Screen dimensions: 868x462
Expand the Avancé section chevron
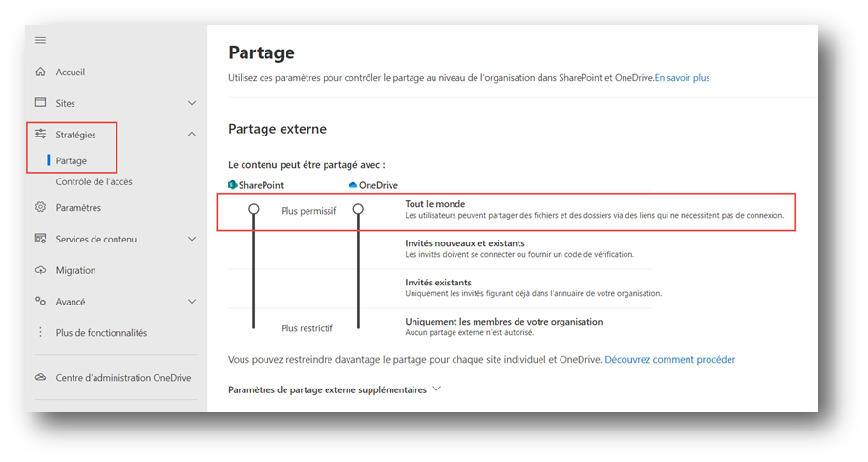pyautogui.click(x=192, y=302)
